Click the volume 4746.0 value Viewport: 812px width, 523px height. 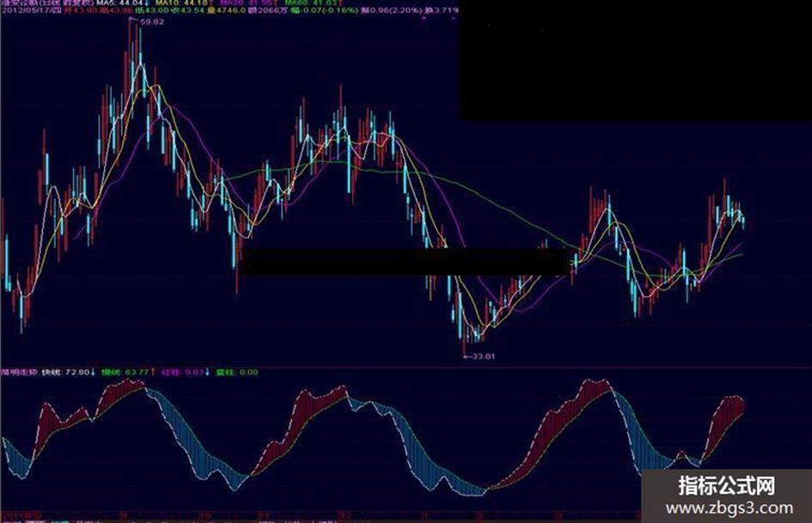tap(226, 9)
